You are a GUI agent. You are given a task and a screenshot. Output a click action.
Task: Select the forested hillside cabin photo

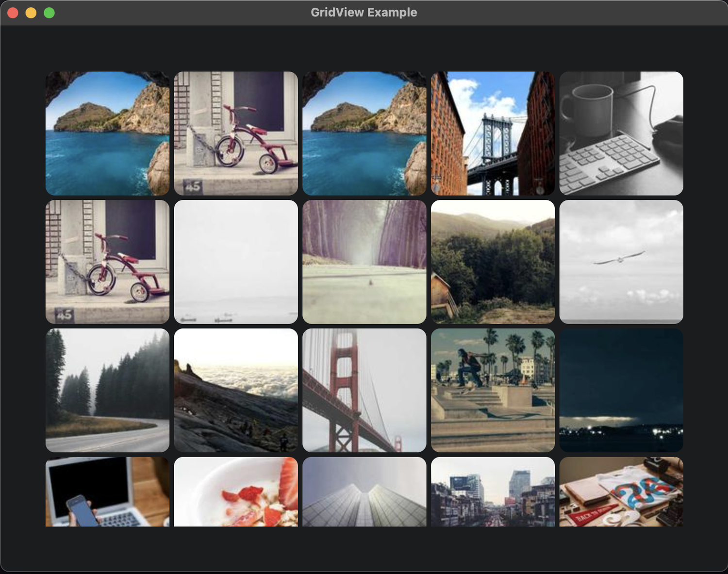[492, 261]
